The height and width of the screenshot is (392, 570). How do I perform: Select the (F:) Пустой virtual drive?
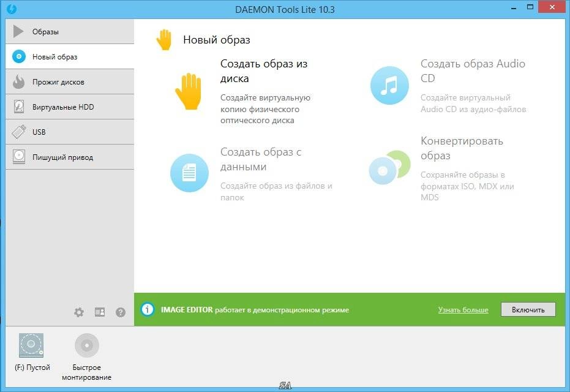click(32, 352)
